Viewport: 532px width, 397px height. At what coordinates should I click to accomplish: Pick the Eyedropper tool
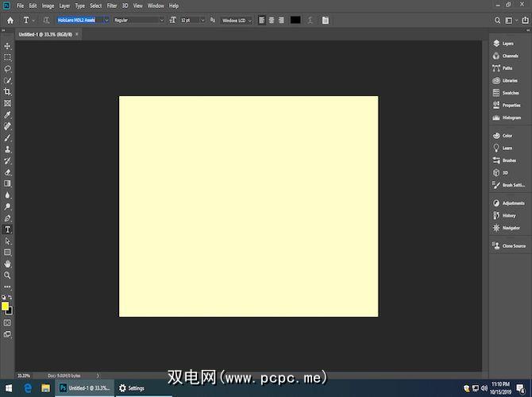[8, 115]
